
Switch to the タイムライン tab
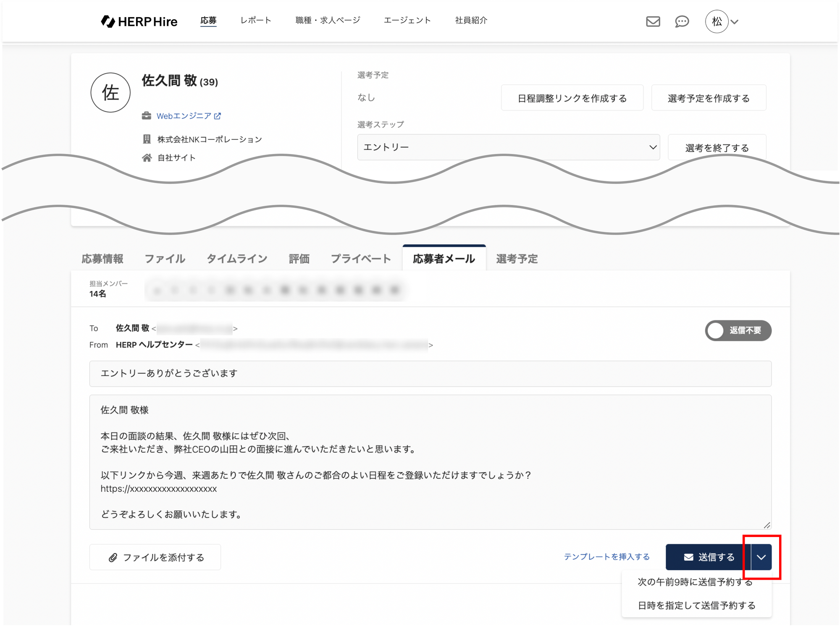237,259
